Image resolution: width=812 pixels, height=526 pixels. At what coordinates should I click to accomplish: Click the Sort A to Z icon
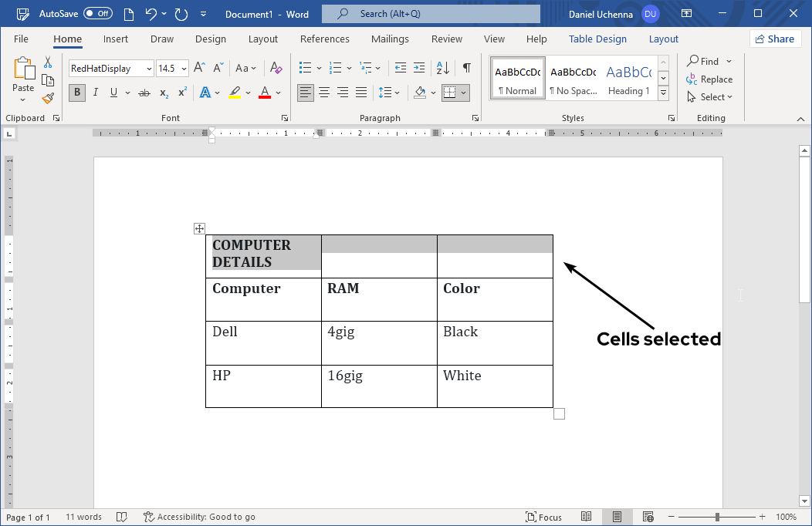[x=443, y=69]
